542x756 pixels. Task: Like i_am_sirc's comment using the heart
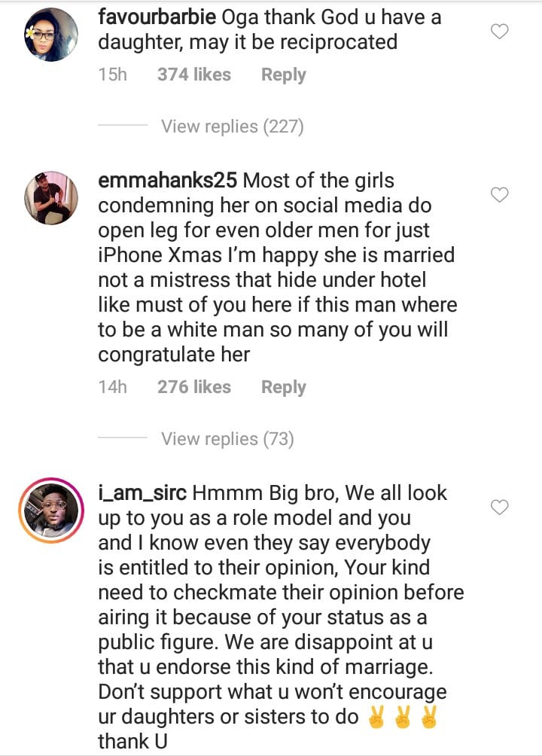[499, 508]
